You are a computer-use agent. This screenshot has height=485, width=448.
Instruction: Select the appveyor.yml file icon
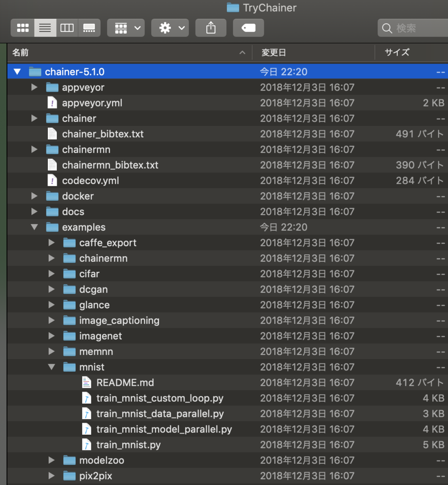point(52,103)
